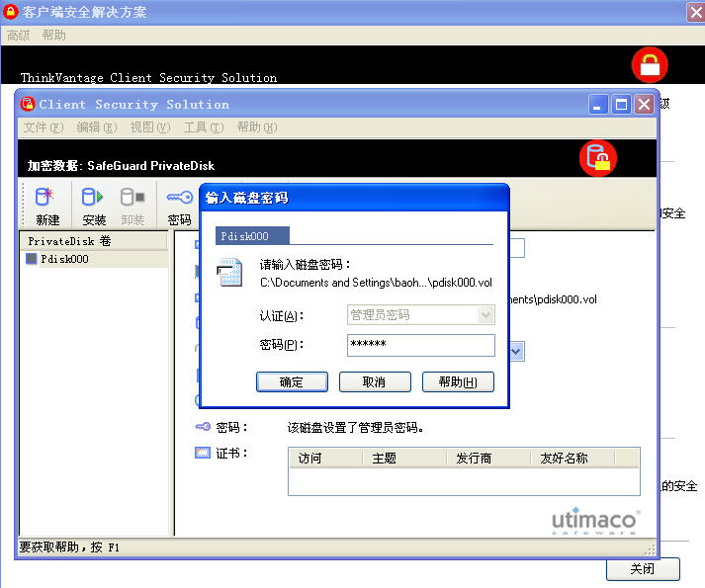The width and height of the screenshot is (705, 588).
Task: Click the 安装 (Mount) toolbar icon
Action: (x=93, y=197)
